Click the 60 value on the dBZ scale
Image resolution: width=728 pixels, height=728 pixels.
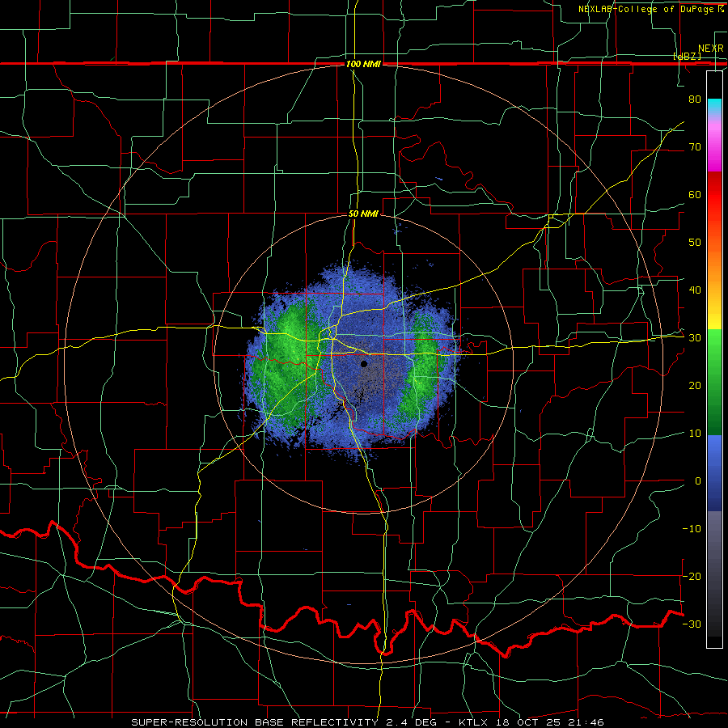[695, 194]
